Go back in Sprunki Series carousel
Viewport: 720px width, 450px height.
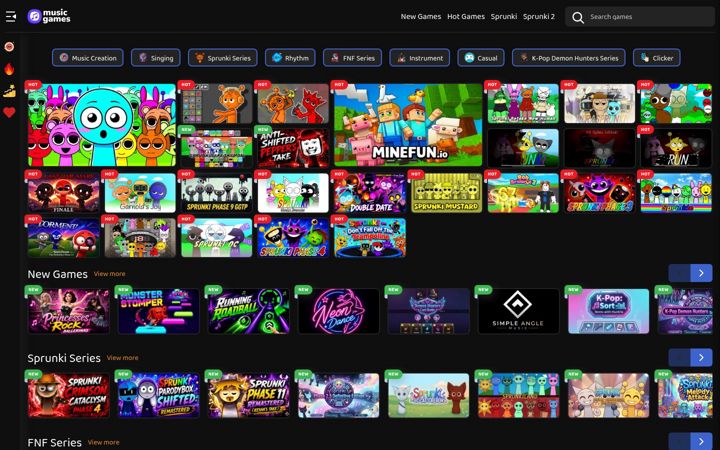680,357
